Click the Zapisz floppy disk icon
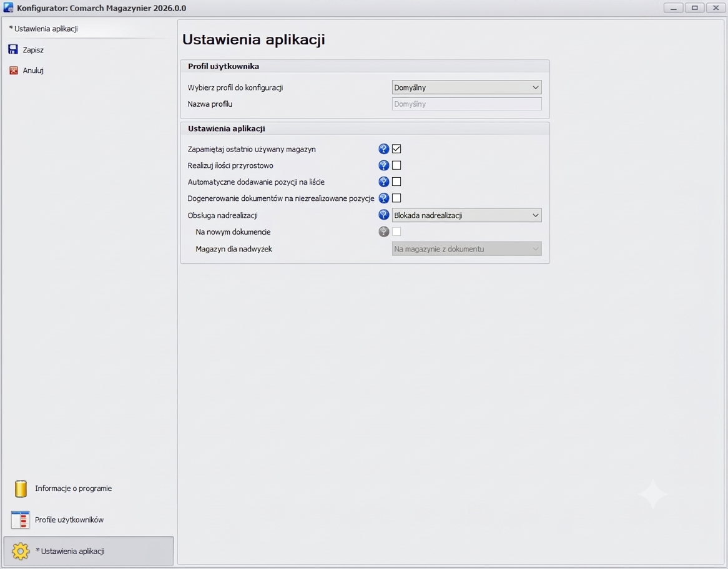This screenshot has height=569, width=728. coord(13,50)
